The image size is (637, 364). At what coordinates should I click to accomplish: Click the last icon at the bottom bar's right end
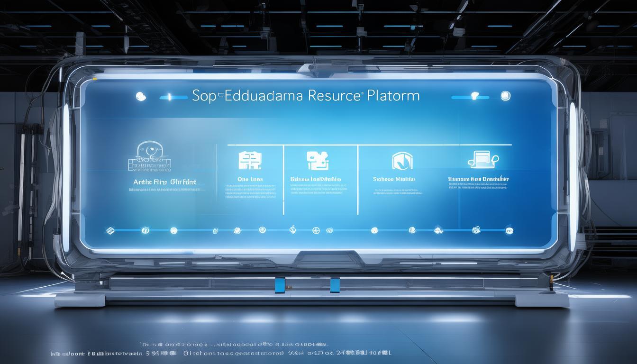point(510,230)
